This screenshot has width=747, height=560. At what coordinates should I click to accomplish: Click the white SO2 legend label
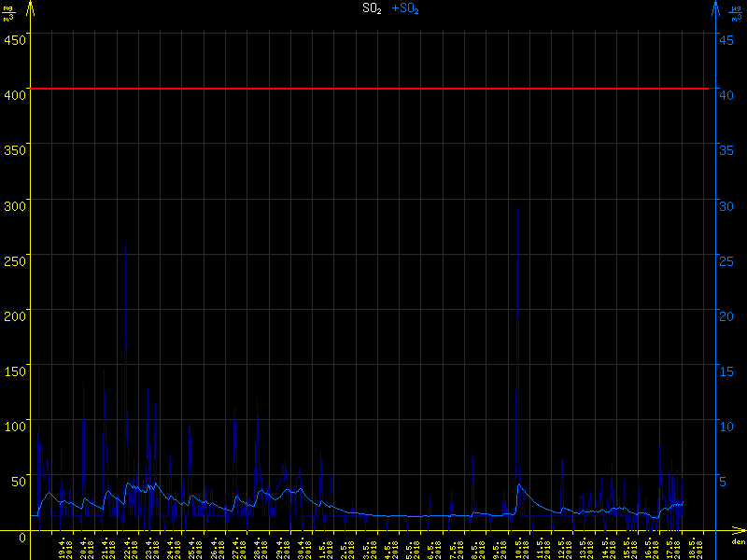(371, 8)
